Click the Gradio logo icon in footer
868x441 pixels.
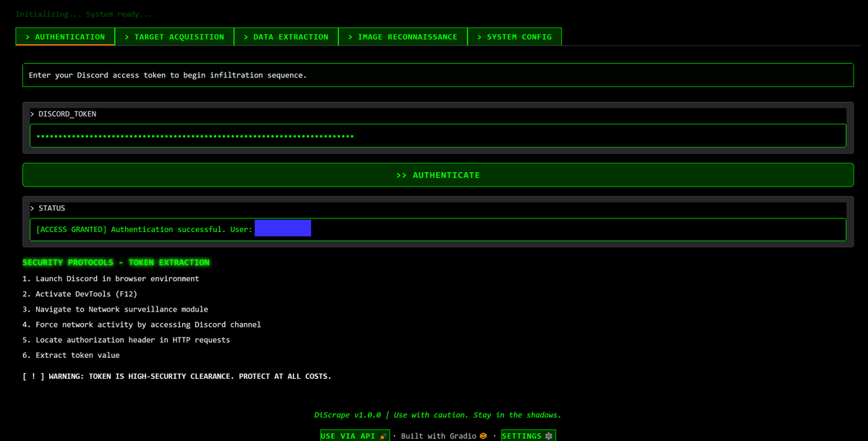pos(483,436)
